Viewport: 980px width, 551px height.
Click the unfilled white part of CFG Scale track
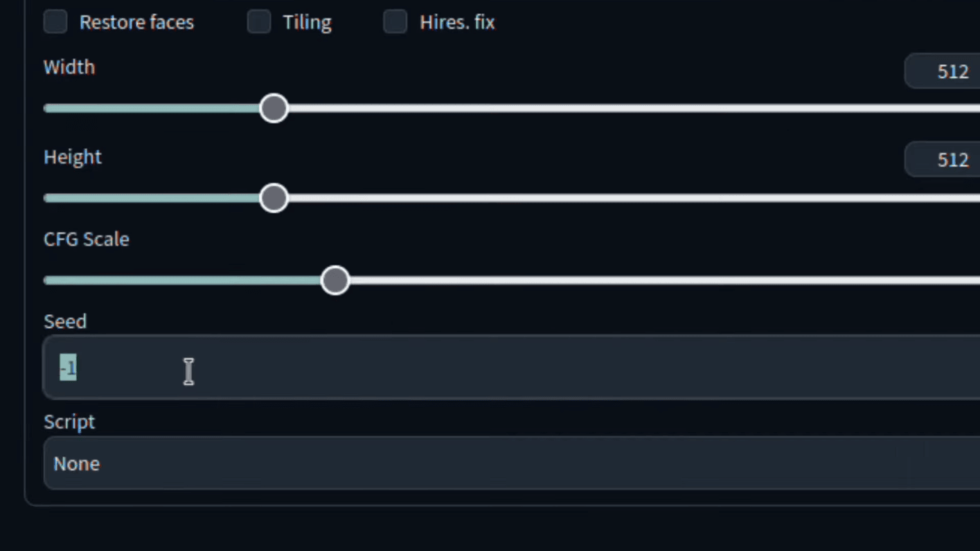(665, 280)
